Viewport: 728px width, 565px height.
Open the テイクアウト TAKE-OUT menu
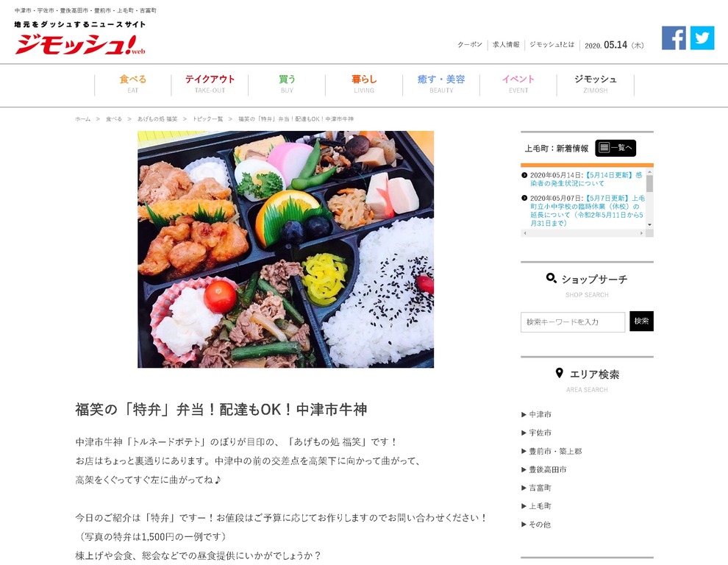click(210, 84)
